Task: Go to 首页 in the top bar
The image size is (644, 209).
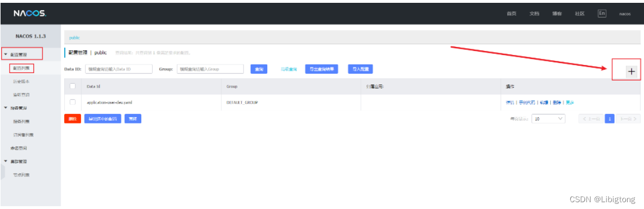Action: pyautogui.click(x=511, y=14)
